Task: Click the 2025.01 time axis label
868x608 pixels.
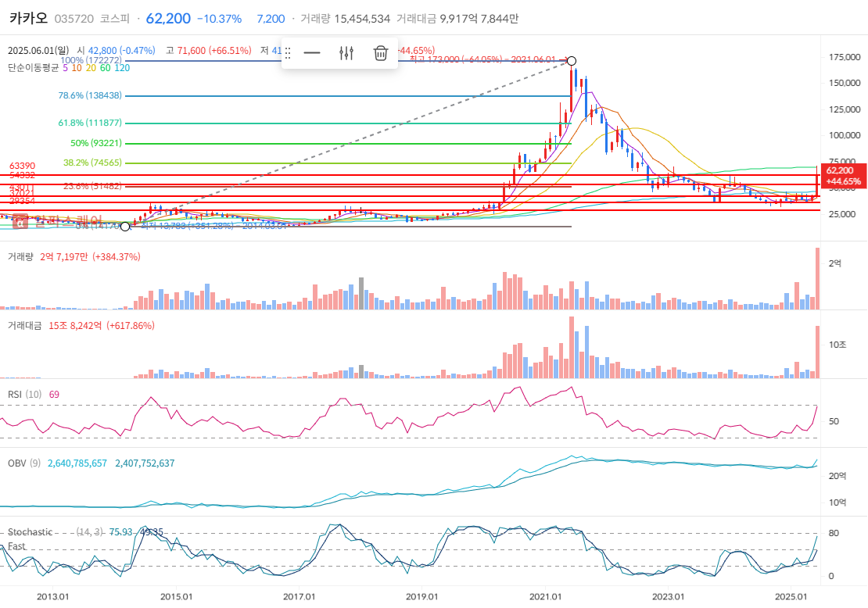Action: [791, 597]
